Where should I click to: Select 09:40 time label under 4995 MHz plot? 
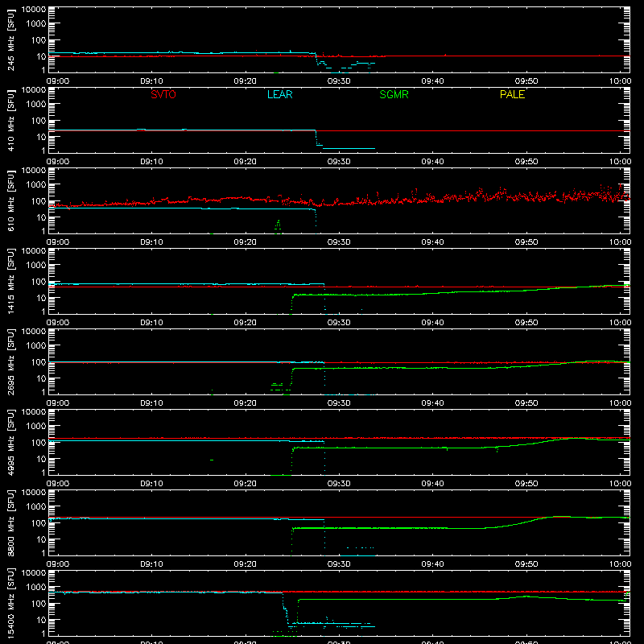tap(432, 484)
